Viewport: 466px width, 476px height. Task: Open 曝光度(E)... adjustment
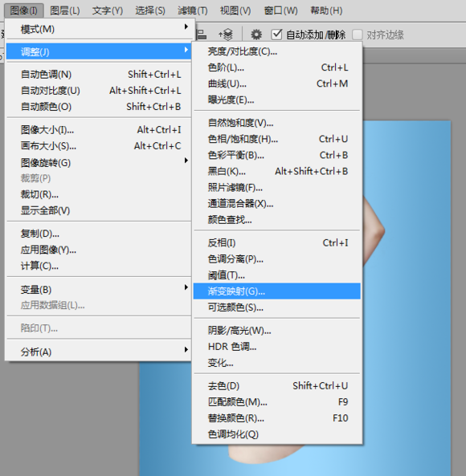point(276,100)
